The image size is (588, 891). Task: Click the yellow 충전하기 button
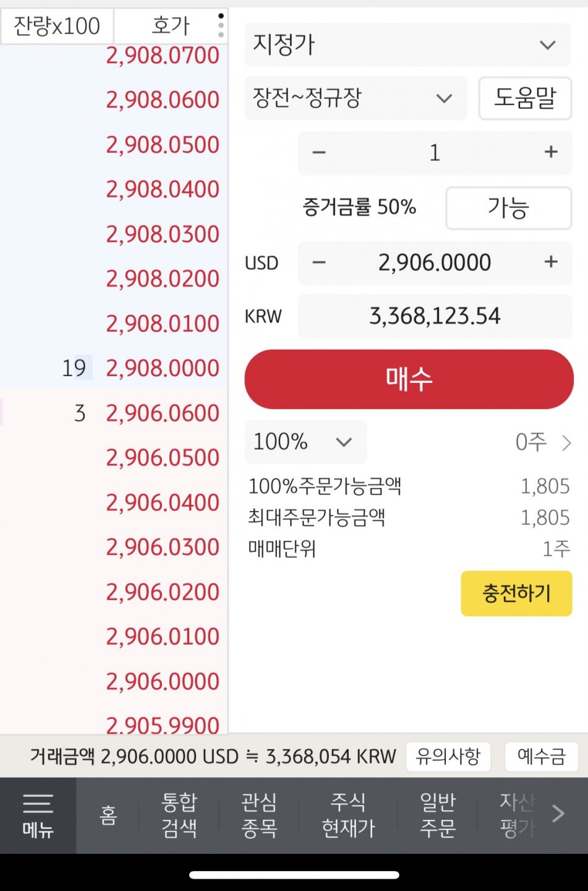(x=516, y=593)
